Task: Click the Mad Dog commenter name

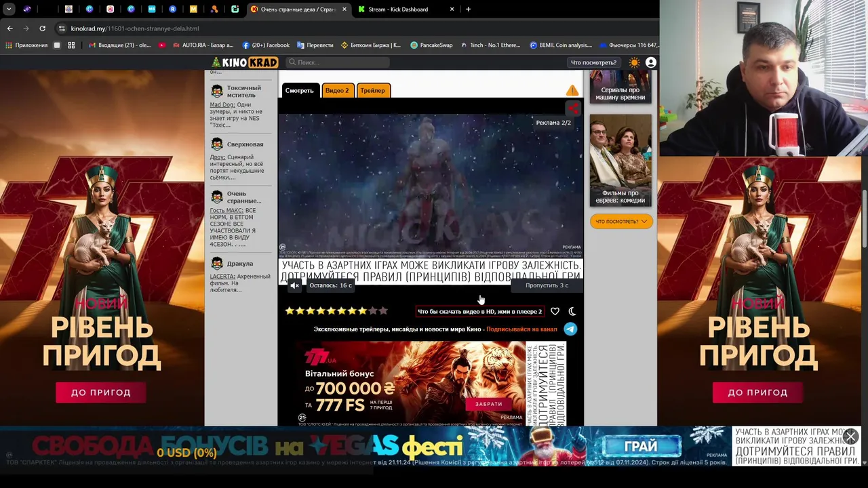Action: [222, 105]
